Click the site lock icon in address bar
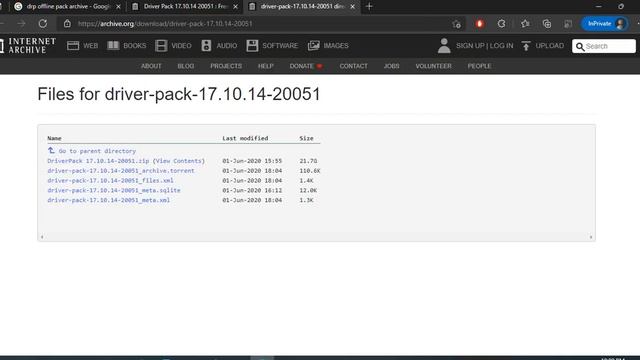The image size is (640, 360). point(67,24)
